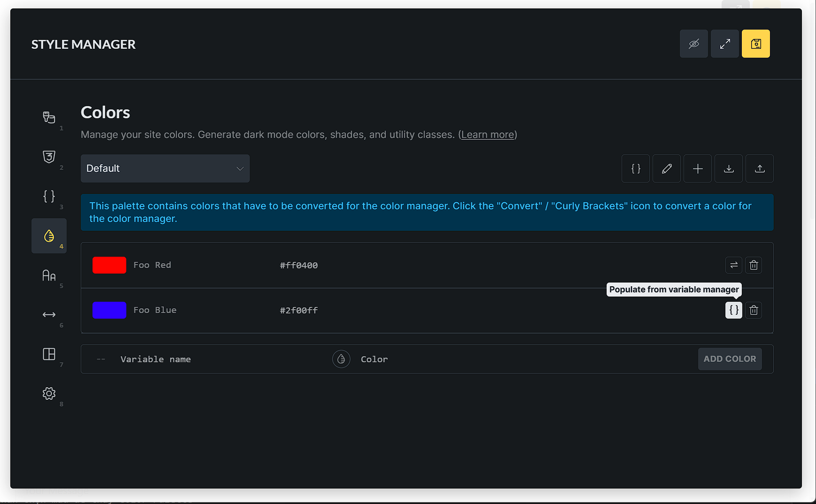This screenshot has width=816, height=504.
Task: Open the Learn more link
Action: click(487, 135)
